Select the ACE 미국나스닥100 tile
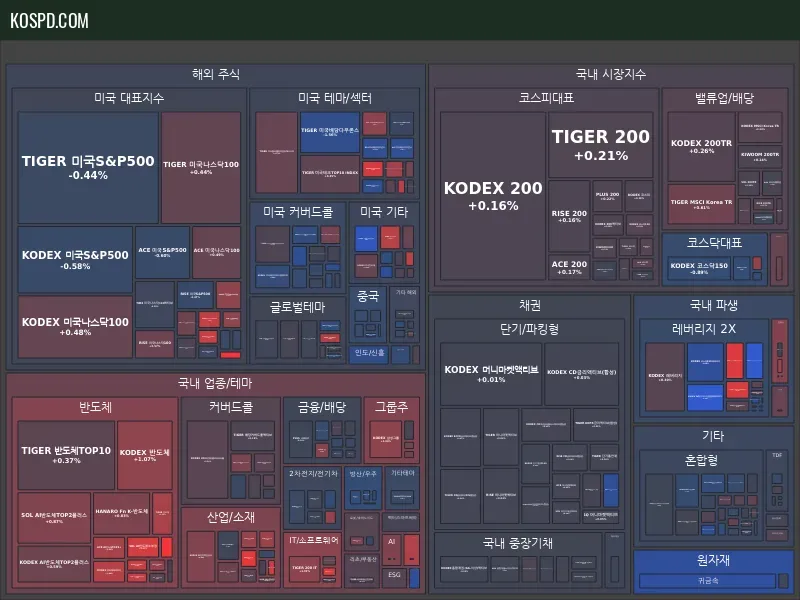Viewport: 800px width, 600px height. (x=216, y=252)
